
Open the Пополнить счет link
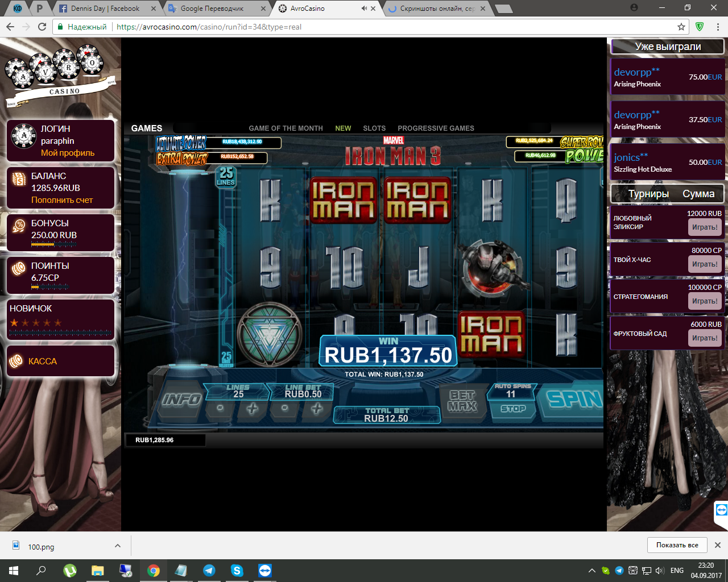pos(62,200)
